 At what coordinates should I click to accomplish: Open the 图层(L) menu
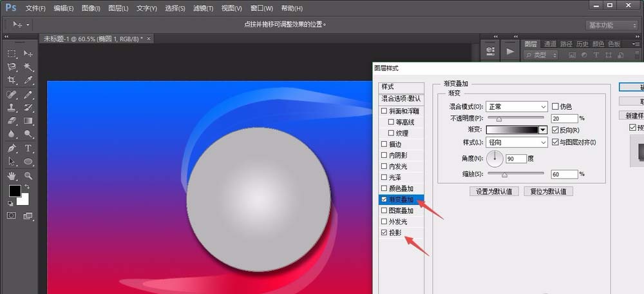pyautogui.click(x=118, y=8)
